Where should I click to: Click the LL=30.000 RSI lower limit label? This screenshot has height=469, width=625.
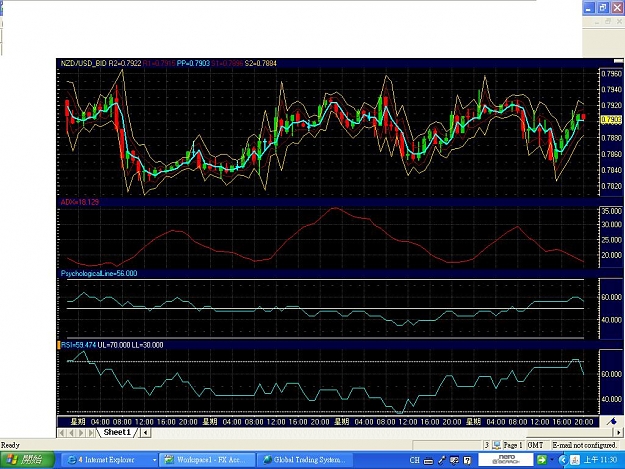tap(147, 345)
